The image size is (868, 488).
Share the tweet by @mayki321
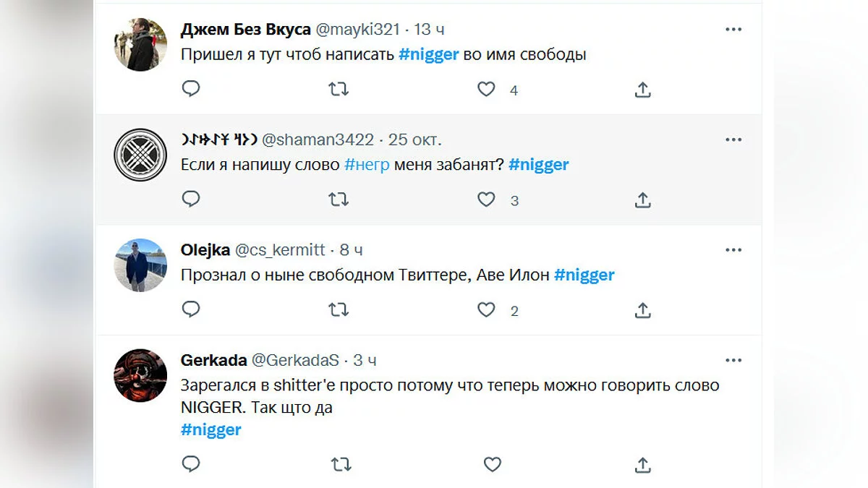pos(642,90)
